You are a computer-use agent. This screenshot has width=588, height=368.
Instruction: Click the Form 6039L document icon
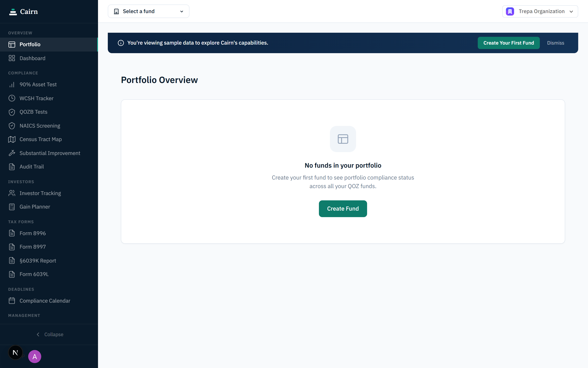coord(12,274)
